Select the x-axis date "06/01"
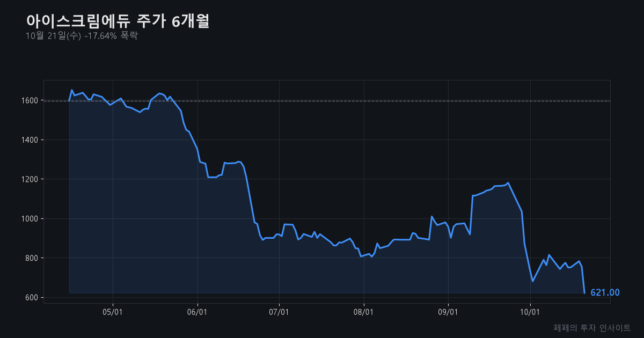 tap(197, 312)
